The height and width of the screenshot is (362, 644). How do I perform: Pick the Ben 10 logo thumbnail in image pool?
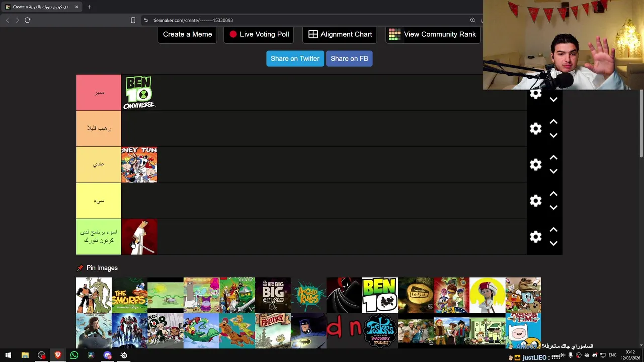(380, 295)
